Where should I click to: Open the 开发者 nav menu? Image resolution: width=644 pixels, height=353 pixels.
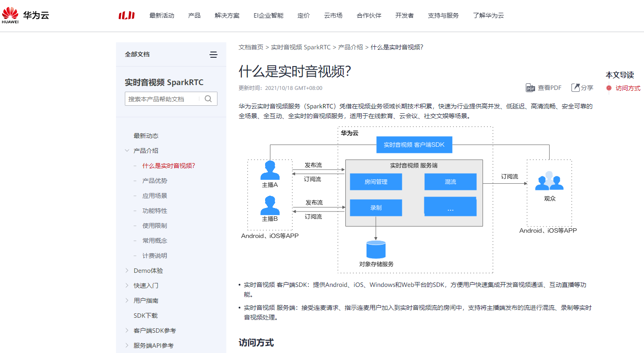[404, 15]
